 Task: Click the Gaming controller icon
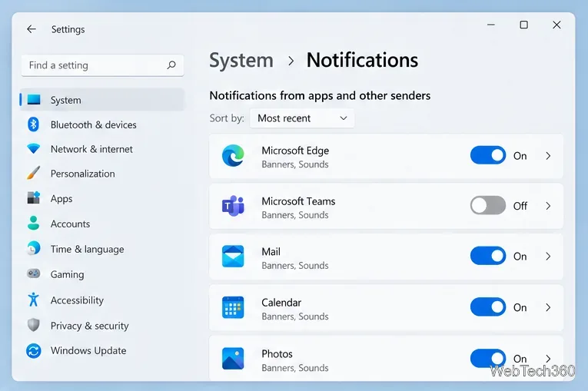pos(33,273)
